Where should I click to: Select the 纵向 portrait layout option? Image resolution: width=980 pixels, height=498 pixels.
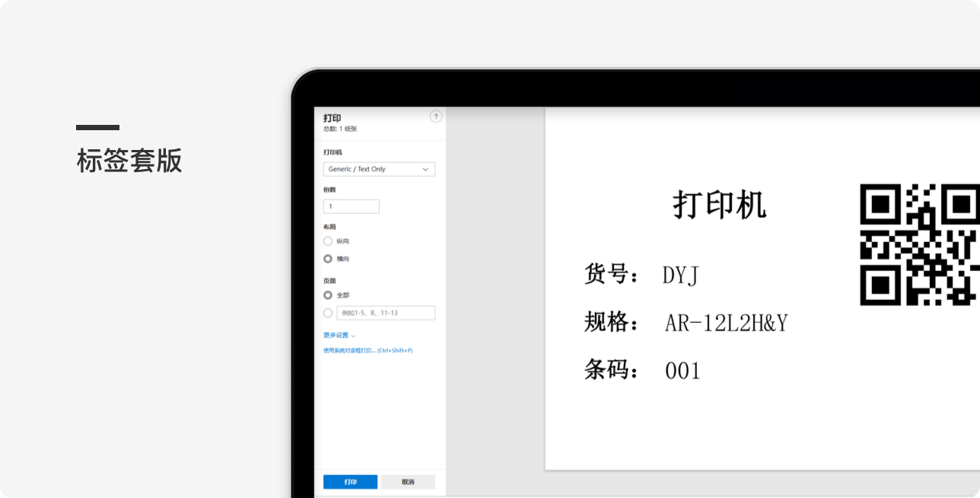[x=328, y=241]
